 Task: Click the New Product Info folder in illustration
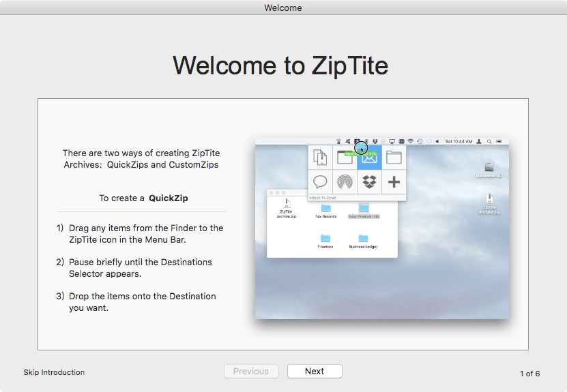point(364,211)
